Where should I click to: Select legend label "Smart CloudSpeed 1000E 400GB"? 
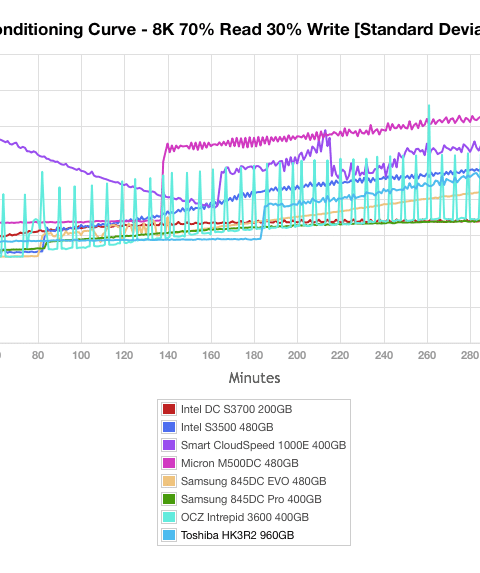(263, 445)
